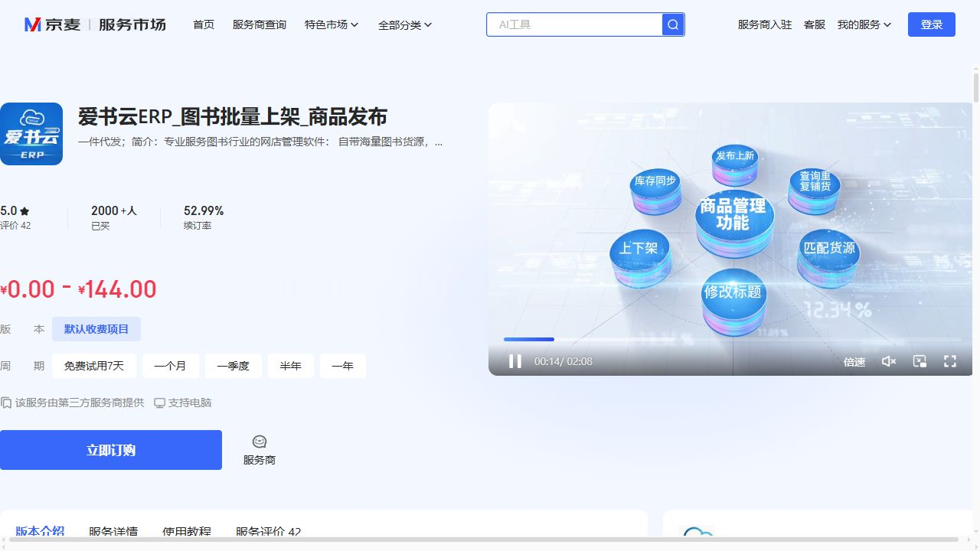Select the 一年 period
Image resolution: width=980 pixels, height=551 pixels.
tap(342, 366)
